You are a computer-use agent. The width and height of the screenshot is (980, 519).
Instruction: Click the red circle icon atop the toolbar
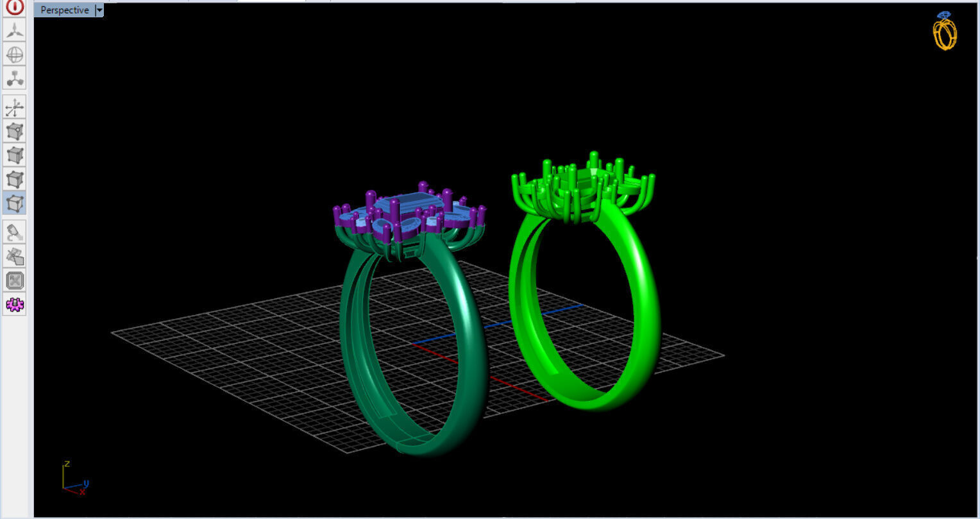pyautogui.click(x=15, y=7)
